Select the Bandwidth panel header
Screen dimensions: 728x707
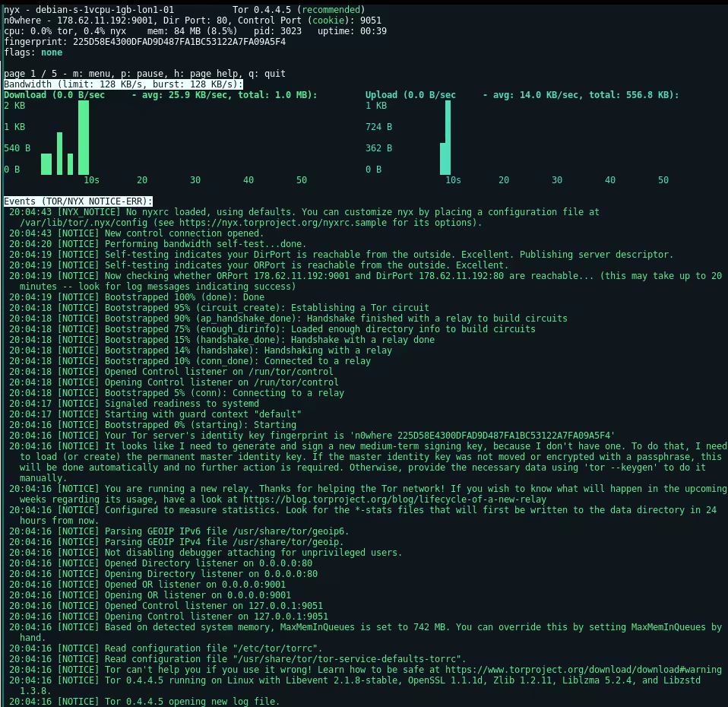click(x=123, y=84)
